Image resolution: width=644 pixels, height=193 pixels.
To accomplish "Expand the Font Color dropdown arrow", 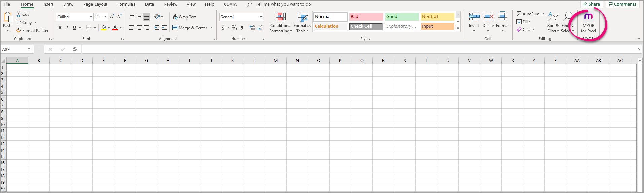I will 120,28.
